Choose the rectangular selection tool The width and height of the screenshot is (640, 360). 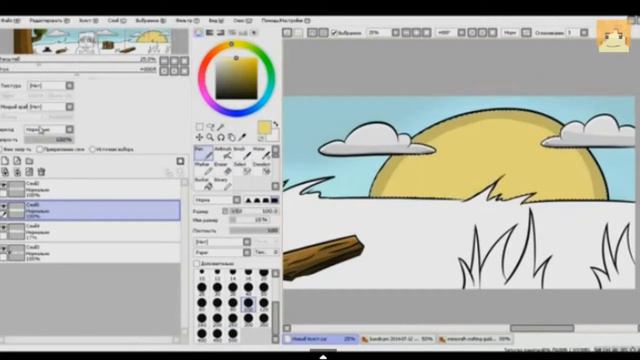tap(200, 127)
